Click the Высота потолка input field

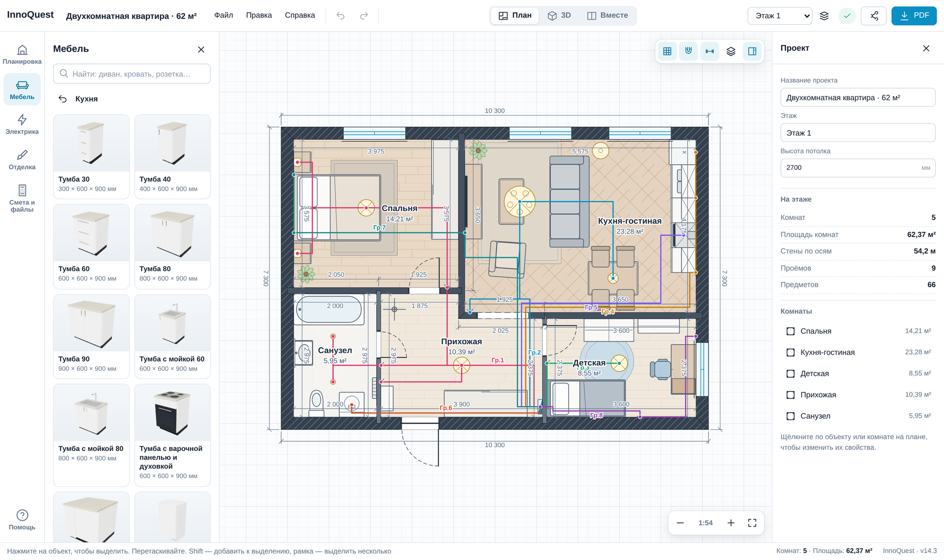pos(858,168)
